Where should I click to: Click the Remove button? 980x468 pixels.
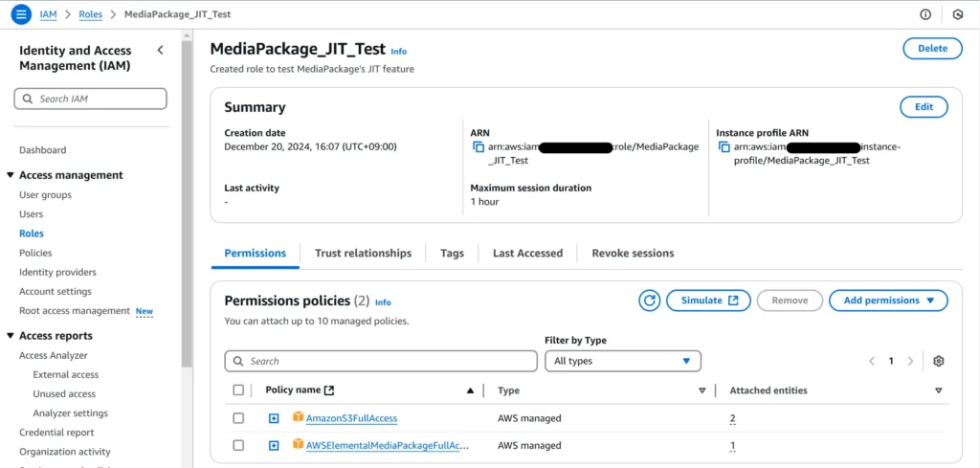pyautogui.click(x=790, y=301)
